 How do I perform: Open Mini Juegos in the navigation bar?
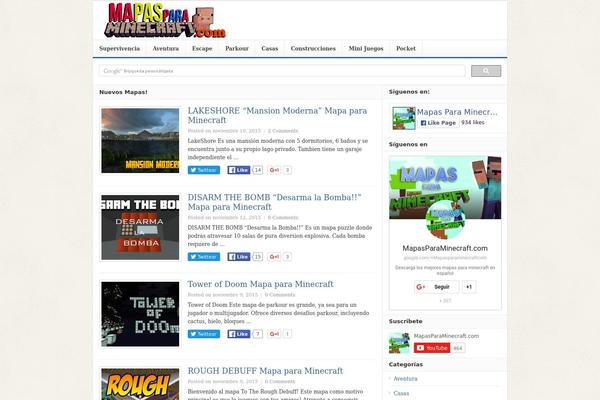click(x=366, y=49)
